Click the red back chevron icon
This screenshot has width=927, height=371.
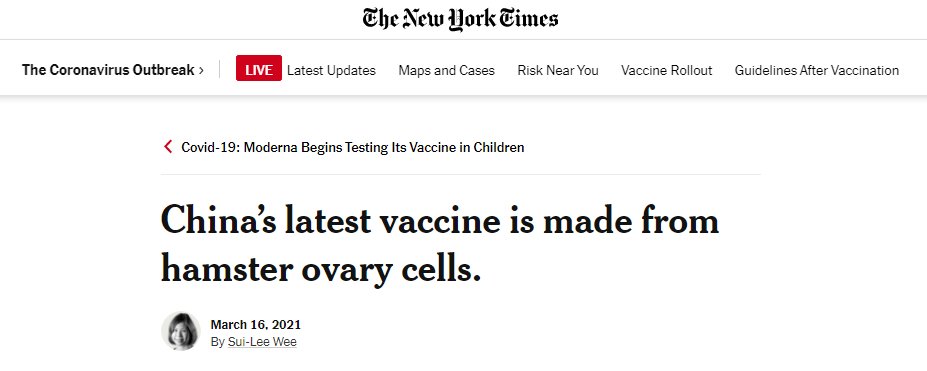click(168, 147)
